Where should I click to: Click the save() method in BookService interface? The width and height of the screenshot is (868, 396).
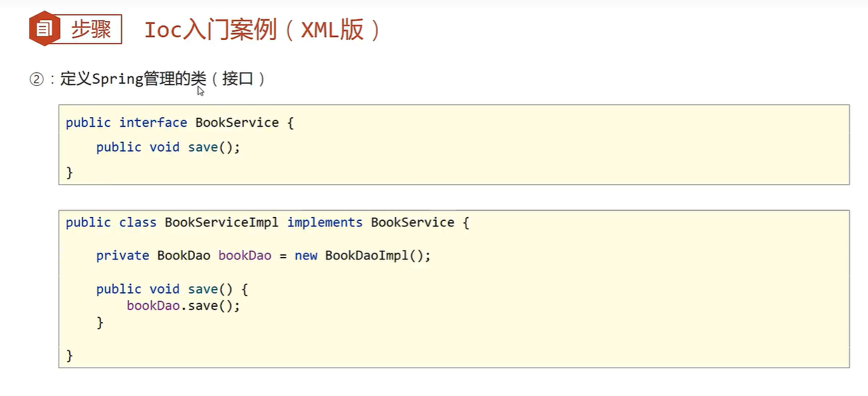tap(213, 147)
